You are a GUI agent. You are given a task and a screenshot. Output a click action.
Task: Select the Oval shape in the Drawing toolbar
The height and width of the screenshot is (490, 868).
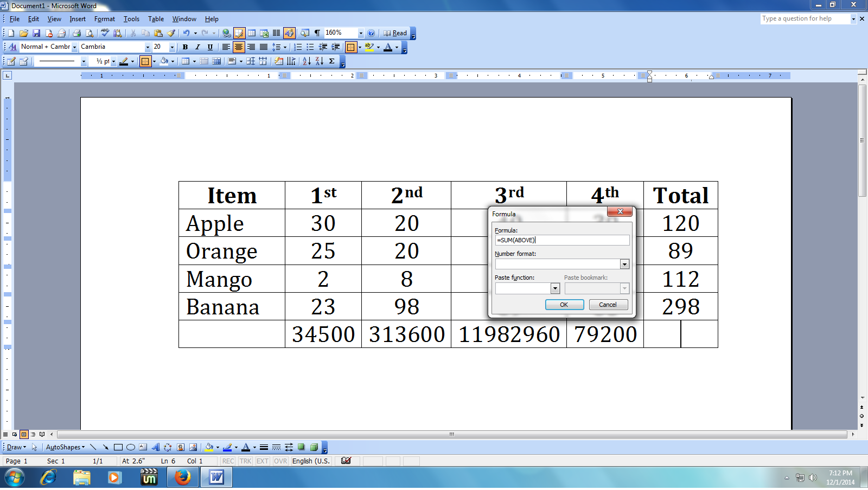point(131,447)
